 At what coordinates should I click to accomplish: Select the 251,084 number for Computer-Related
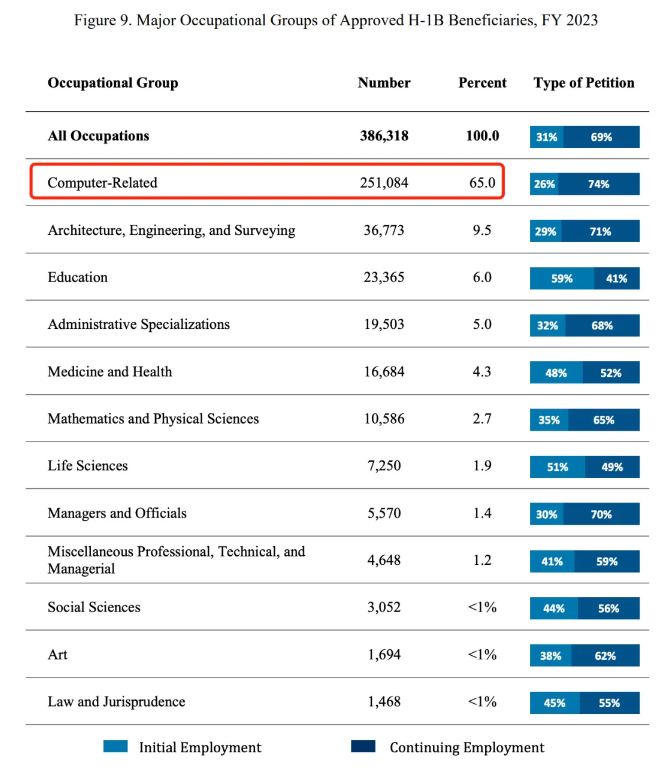tap(384, 183)
